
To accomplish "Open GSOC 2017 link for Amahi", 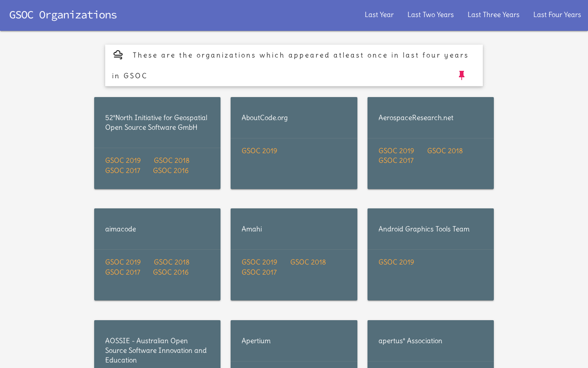I will point(259,272).
